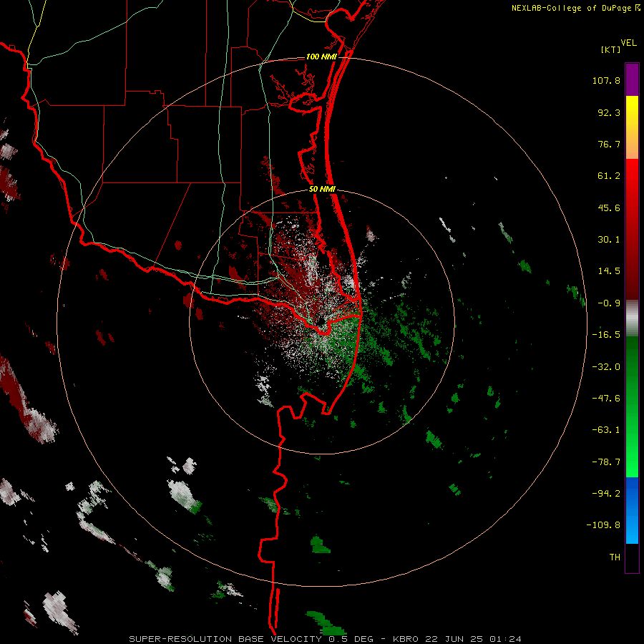Click the -109.8 legend value
The height and width of the screenshot is (644, 644).
click(x=603, y=525)
